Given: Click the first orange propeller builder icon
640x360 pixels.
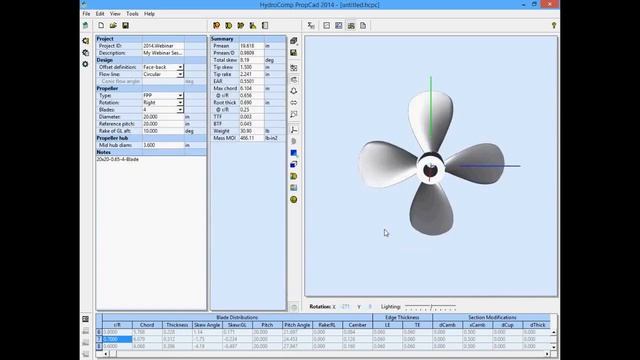Looking at the screenshot, I should [x=217, y=25].
